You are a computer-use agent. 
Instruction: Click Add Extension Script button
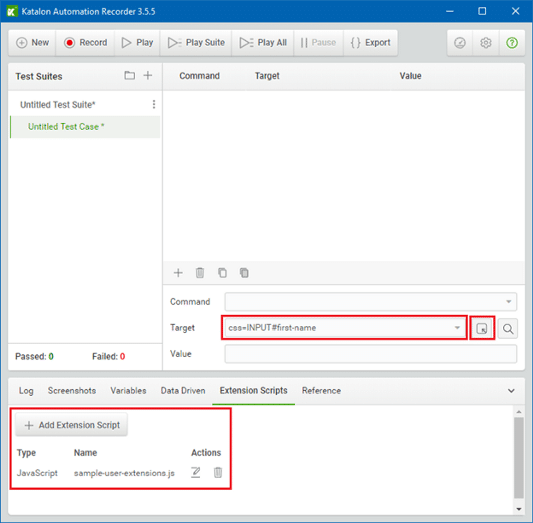tap(72, 425)
